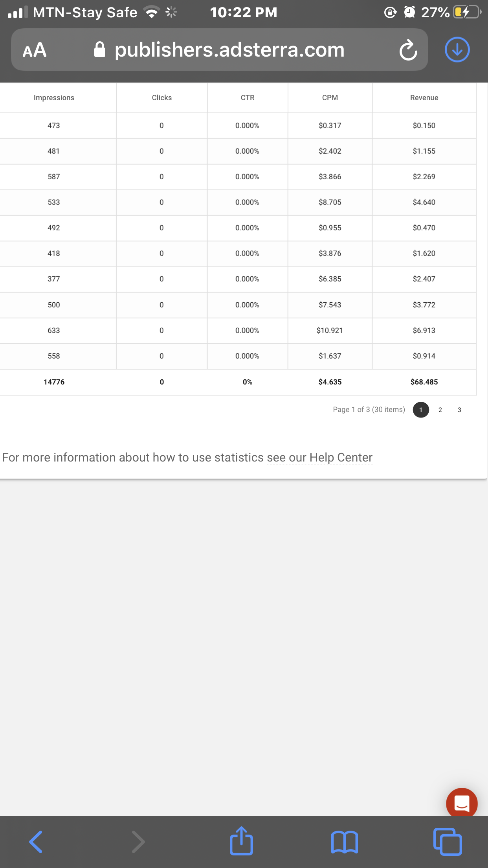488x868 pixels.
Task: Open the share sheet icon
Action: [x=241, y=841]
